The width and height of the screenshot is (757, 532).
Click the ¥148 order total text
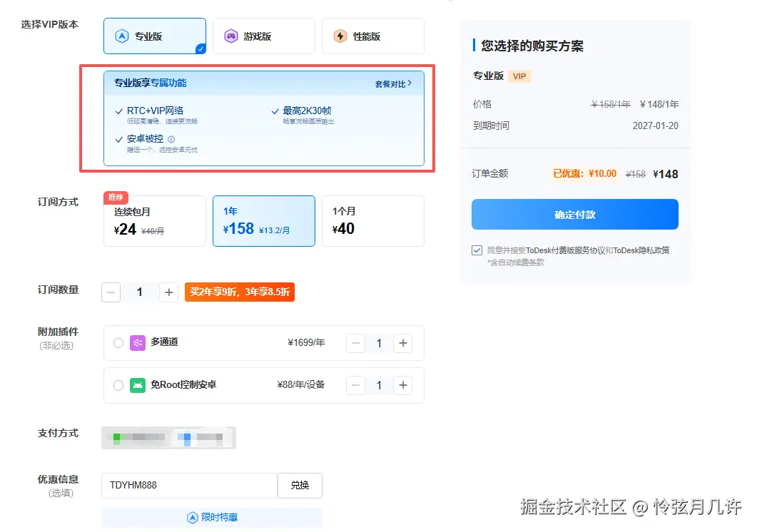[665, 174]
